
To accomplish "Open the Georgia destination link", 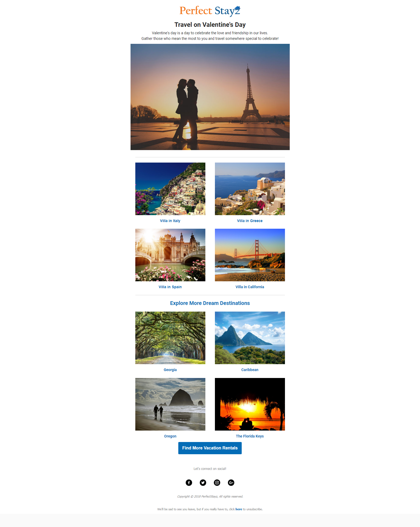I will tap(170, 370).
